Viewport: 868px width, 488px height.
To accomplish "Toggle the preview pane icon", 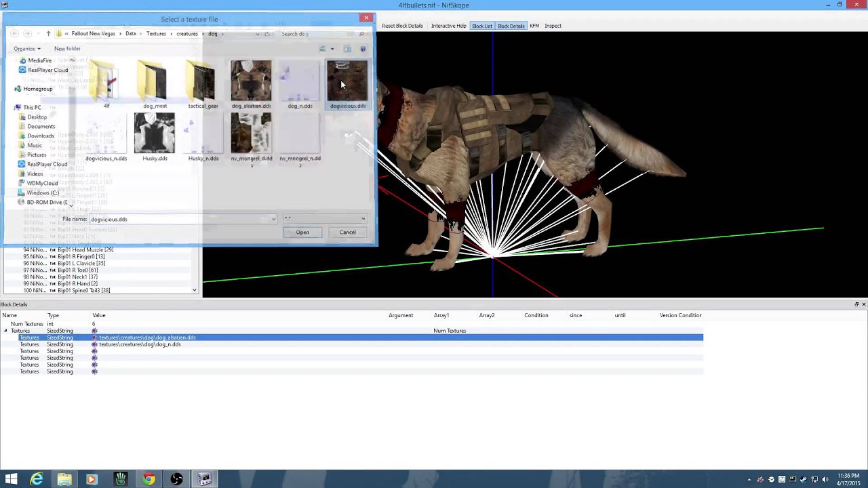I will [x=347, y=49].
